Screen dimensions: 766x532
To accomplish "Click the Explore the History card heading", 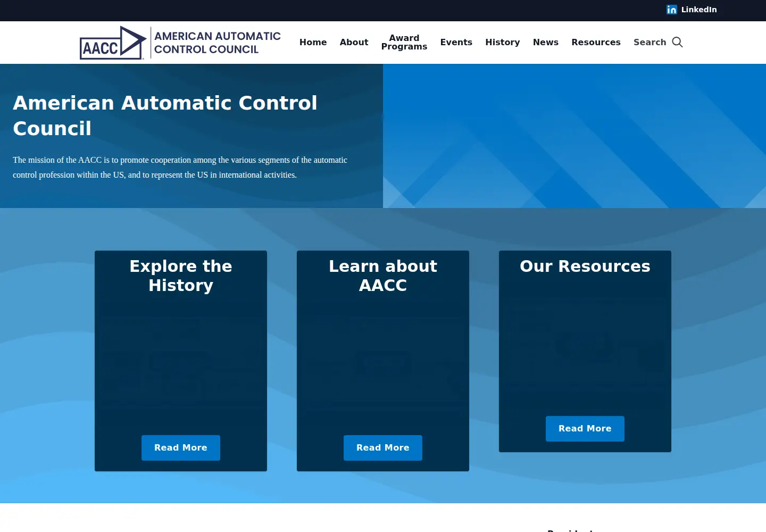I will (181, 276).
